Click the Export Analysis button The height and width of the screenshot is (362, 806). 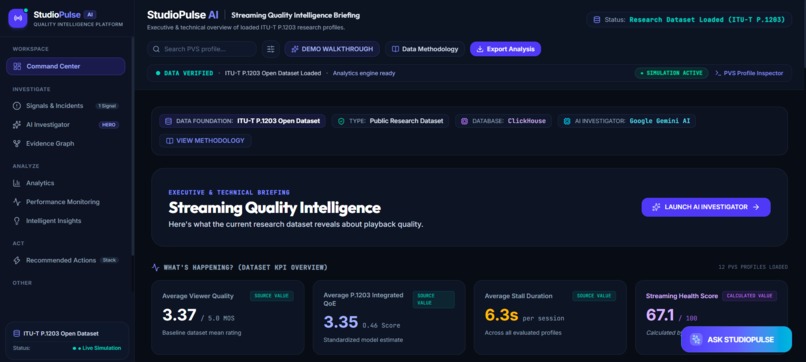click(505, 49)
